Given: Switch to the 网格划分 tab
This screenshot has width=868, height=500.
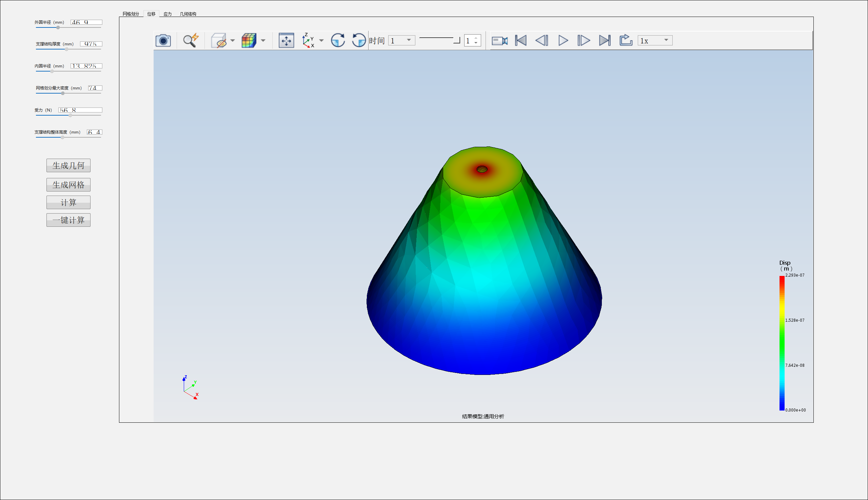Looking at the screenshot, I should (131, 14).
